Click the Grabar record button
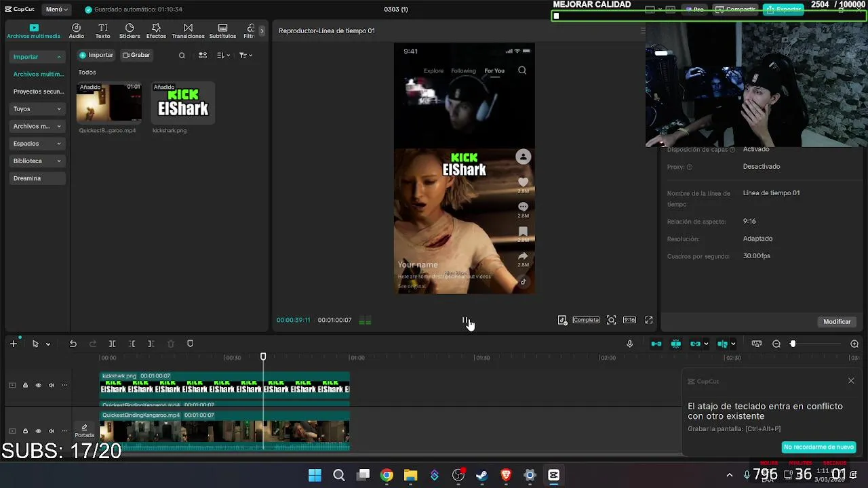 136,55
